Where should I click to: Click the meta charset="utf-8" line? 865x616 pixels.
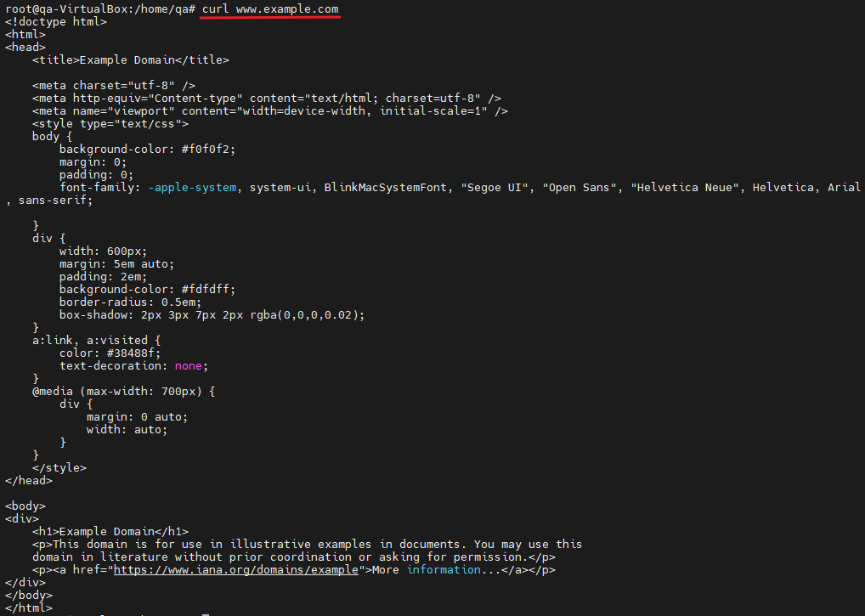(x=114, y=86)
